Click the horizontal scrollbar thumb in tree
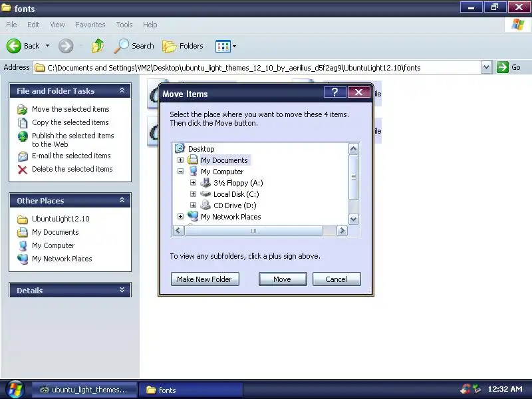Image resolution: width=532 pixels, height=399 pixels. (253, 231)
